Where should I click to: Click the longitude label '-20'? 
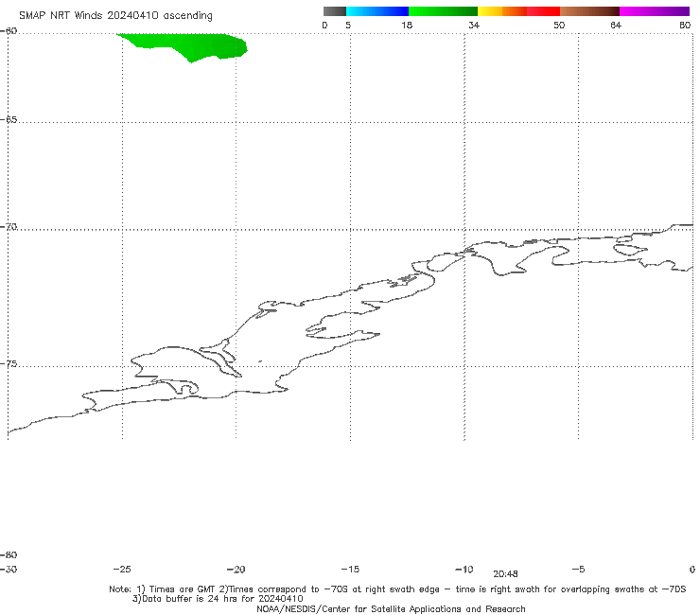(236, 569)
